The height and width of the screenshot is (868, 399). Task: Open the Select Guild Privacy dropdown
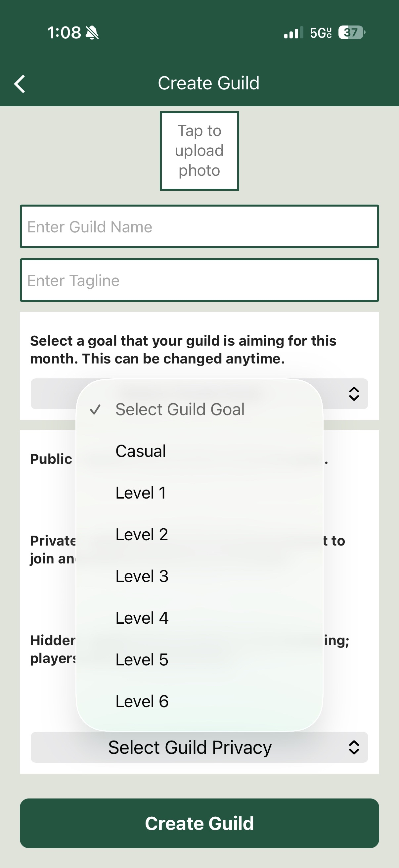(x=190, y=747)
